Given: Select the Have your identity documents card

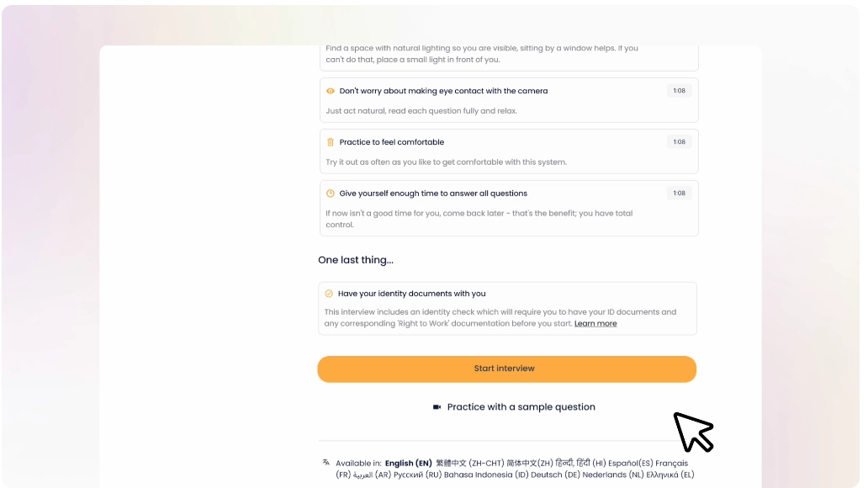Looking at the screenshot, I should pyautogui.click(x=507, y=309).
